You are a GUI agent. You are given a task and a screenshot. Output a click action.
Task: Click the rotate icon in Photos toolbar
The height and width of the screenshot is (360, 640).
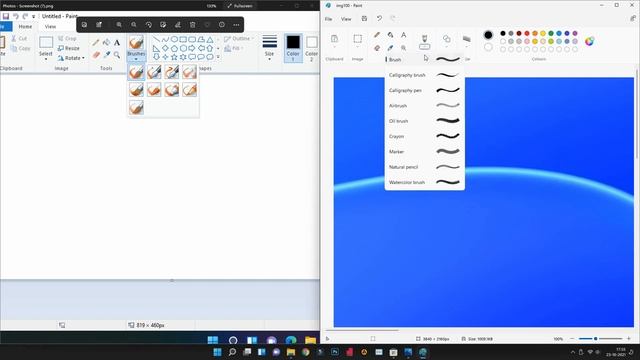tap(149, 25)
